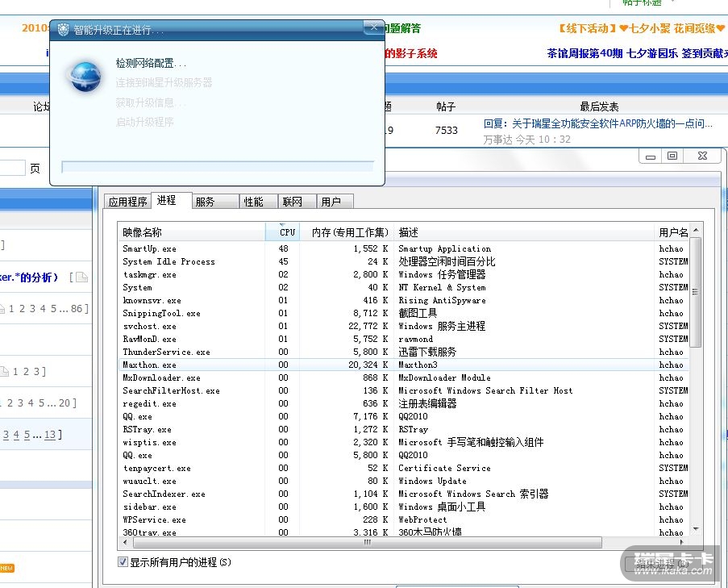Screen dimensions: 728x588
Task: Select MxDownloader.exe process
Action: click(x=404, y=377)
